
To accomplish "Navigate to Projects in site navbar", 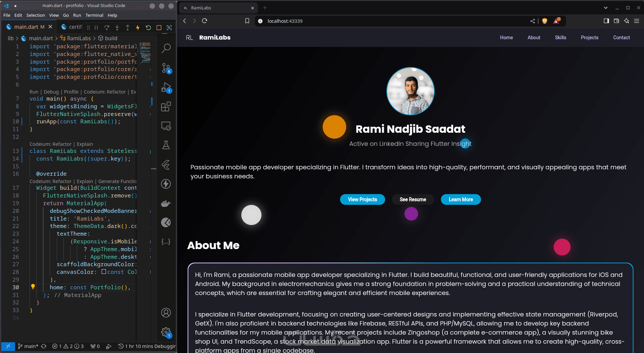I will coord(590,38).
